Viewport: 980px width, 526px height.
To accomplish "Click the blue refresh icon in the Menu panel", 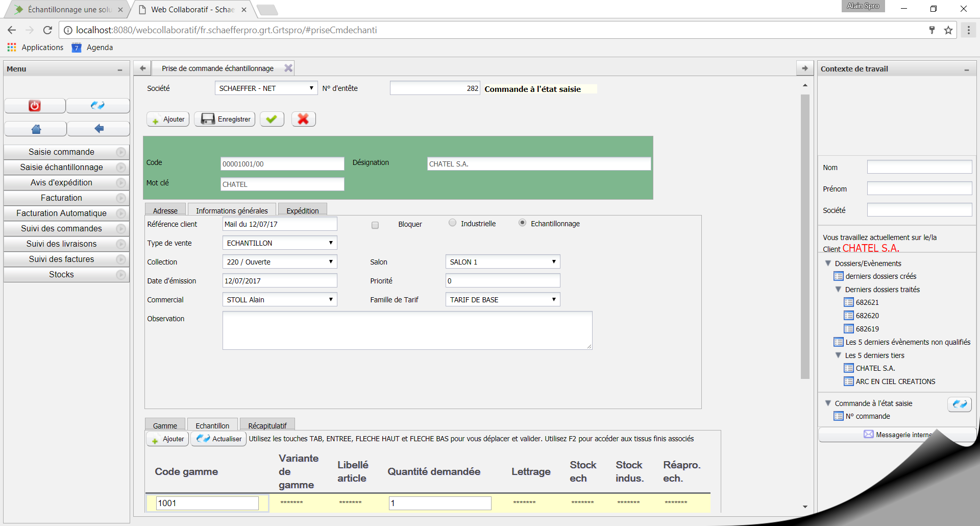I will point(98,106).
